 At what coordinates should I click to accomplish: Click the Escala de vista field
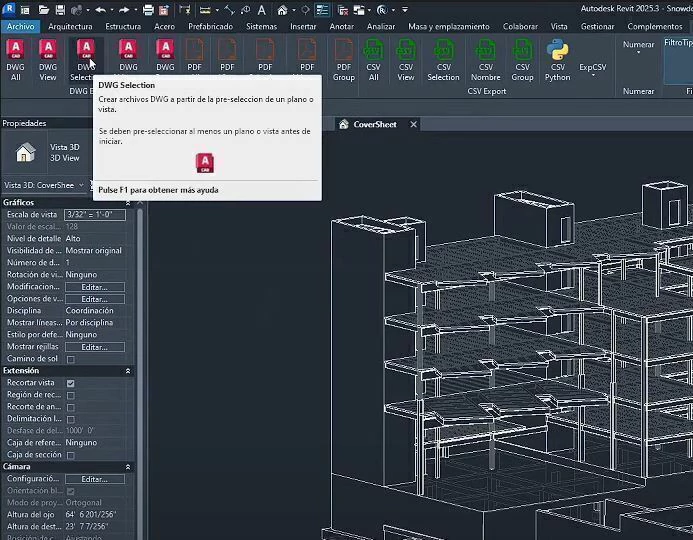(95, 215)
